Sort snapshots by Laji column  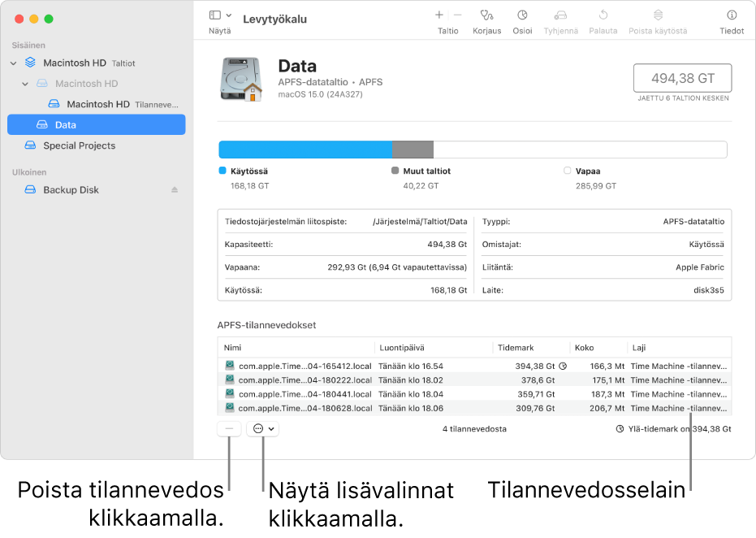pos(680,348)
